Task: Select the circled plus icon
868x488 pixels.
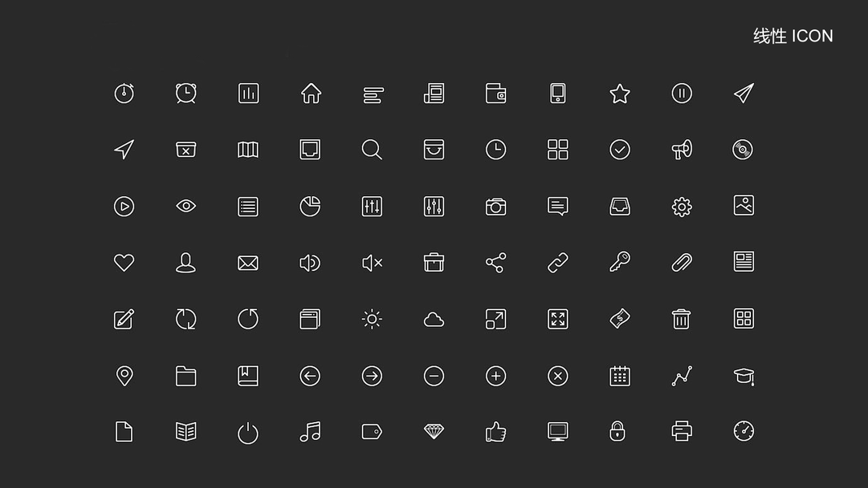Action: click(x=495, y=376)
